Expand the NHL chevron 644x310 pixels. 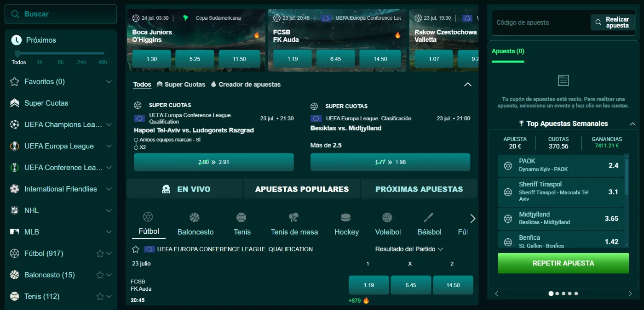tap(109, 210)
